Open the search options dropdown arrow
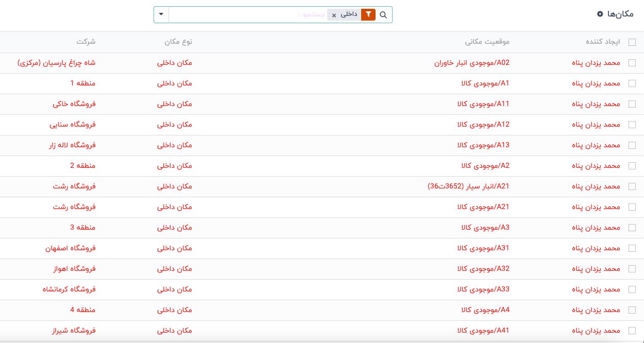This screenshot has width=644, height=343. (x=161, y=14)
